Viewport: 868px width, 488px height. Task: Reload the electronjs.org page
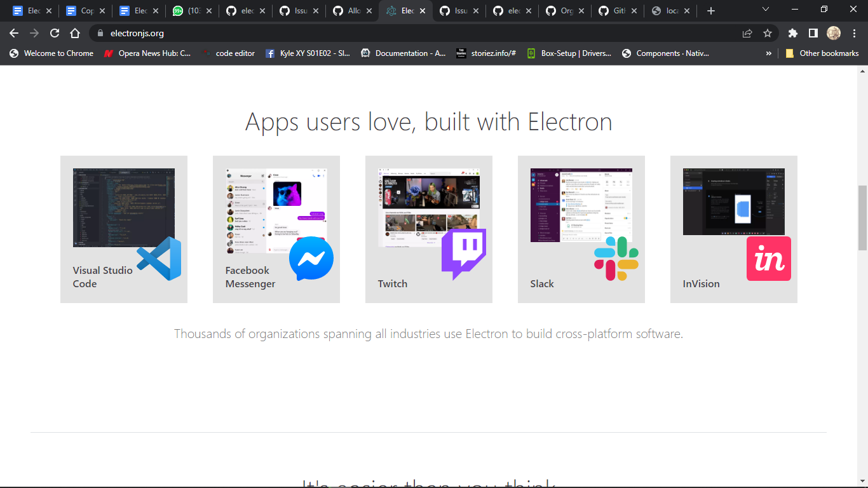(55, 33)
